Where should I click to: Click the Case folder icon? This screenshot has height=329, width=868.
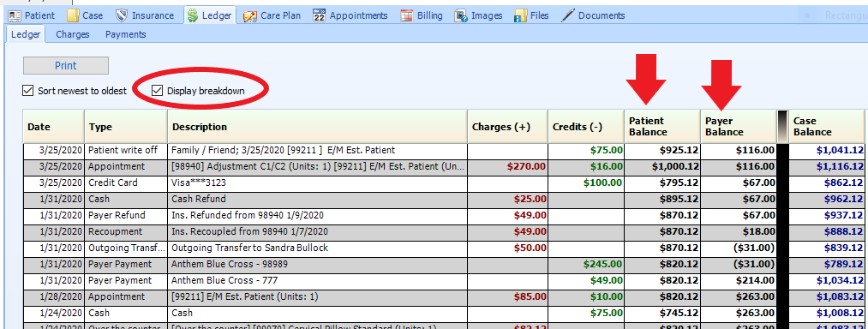pyautogui.click(x=73, y=15)
